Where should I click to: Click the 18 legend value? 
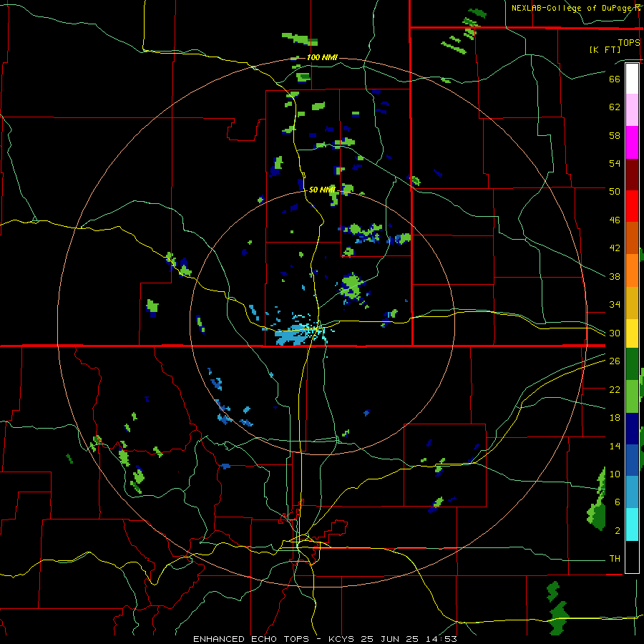pyautogui.click(x=615, y=418)
